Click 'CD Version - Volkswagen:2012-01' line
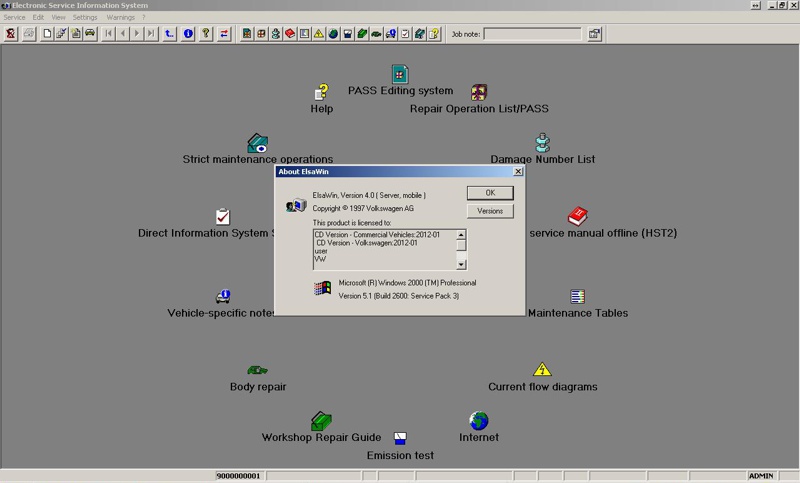This screenshot has width=800, height=483. (367, 243)
